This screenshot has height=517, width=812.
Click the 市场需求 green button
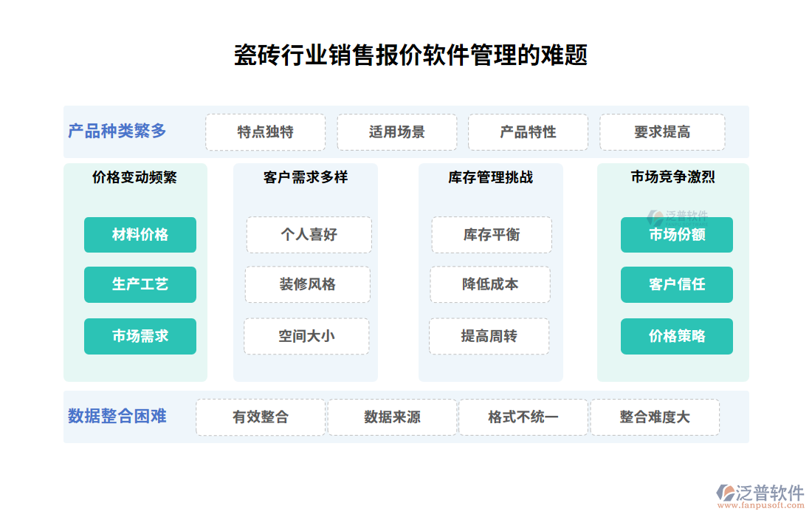coord(140,336)
